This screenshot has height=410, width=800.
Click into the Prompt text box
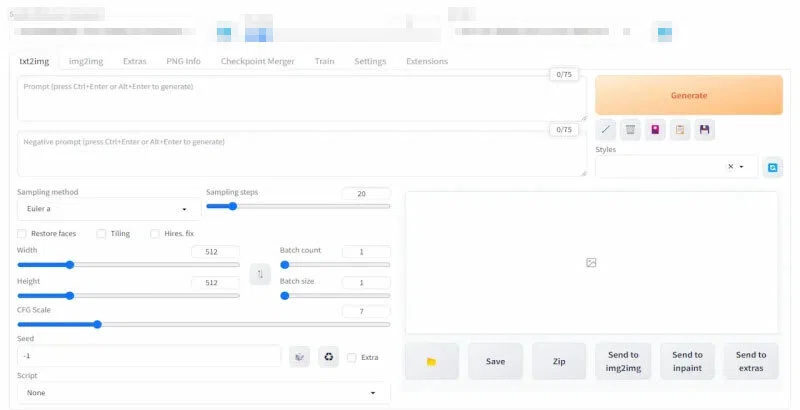click(x=302, y=98)
